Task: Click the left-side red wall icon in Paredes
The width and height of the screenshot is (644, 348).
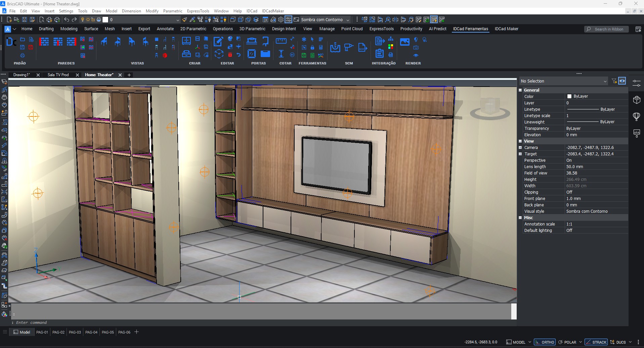Action: point(44,42)
